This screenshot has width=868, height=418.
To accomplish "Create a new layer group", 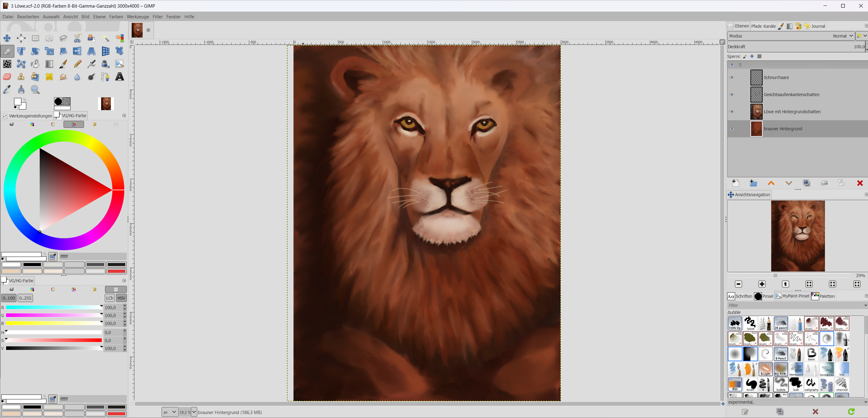I will coord(753,183).
